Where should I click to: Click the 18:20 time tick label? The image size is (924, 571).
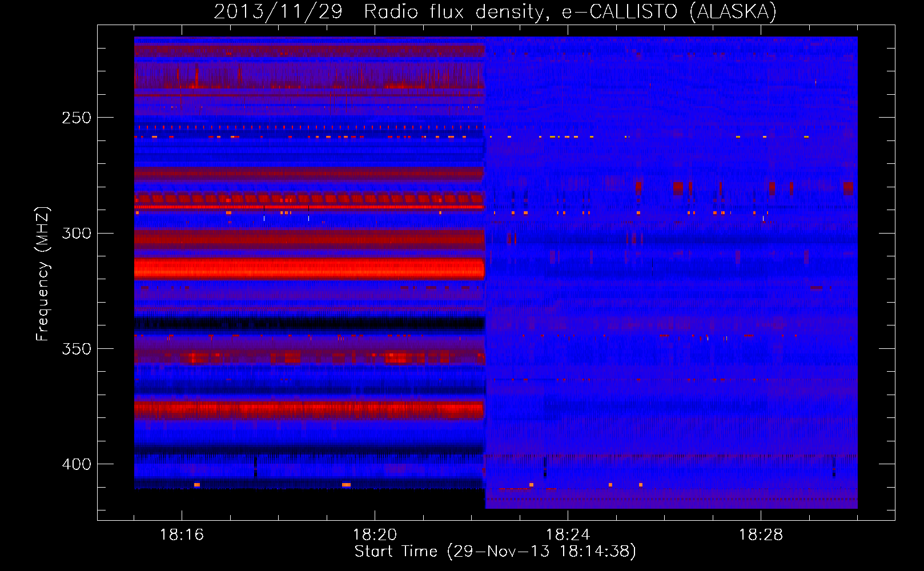point(375,535)
